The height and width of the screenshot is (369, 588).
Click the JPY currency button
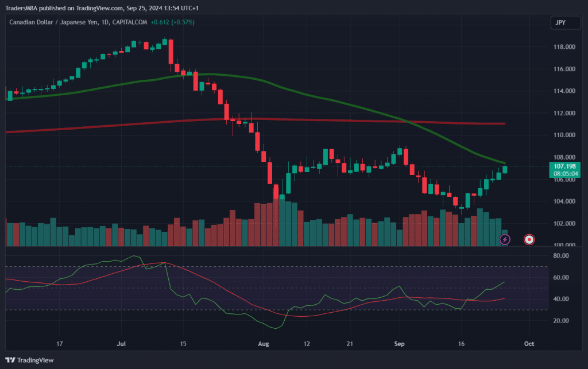pyautogui.click(x=561, y=23)
